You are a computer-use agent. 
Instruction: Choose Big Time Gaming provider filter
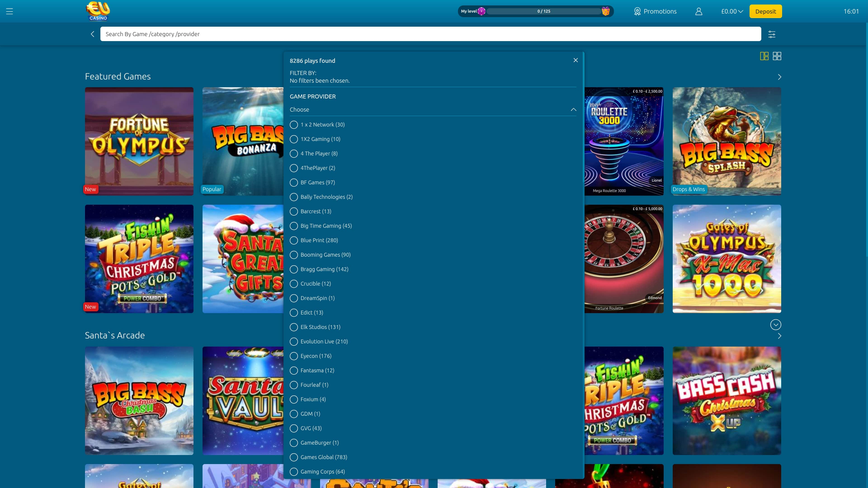294,226
